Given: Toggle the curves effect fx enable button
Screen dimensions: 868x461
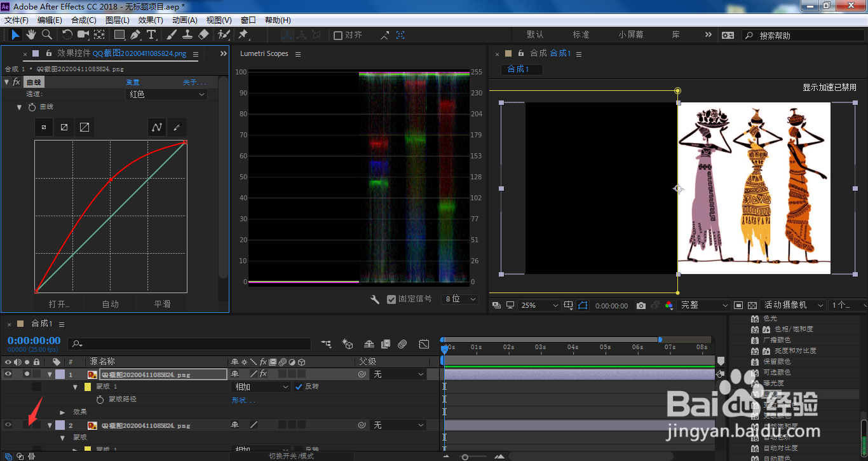Looking at the screenshot, I should coord(16,82).
